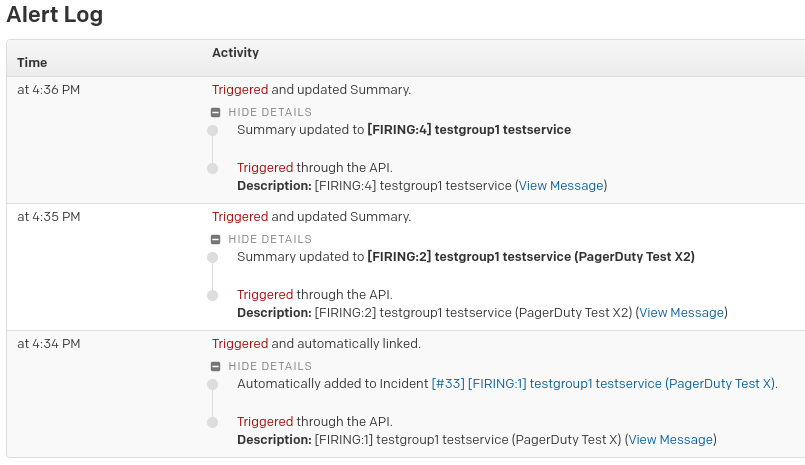
Task: Open View Message for FIRING:2 description
Action: click(681, 313)
